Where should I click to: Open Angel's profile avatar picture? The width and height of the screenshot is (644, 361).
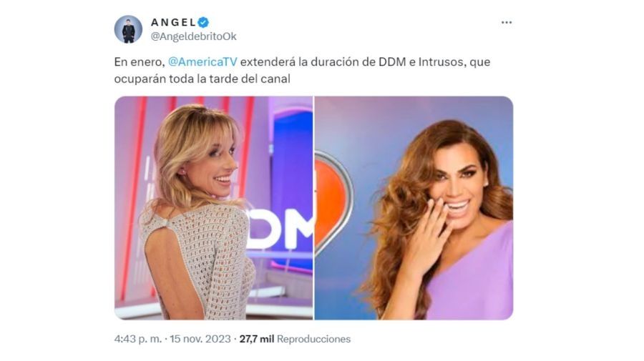coord(128,29)
